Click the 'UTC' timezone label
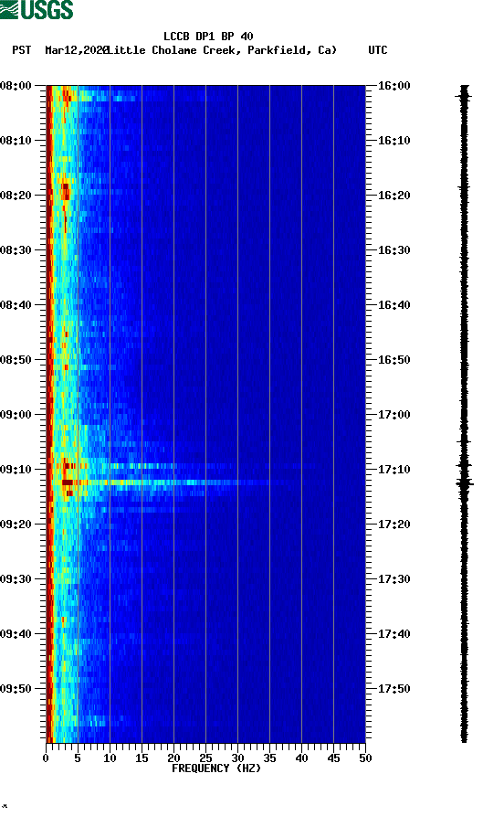 coord(378,50)
